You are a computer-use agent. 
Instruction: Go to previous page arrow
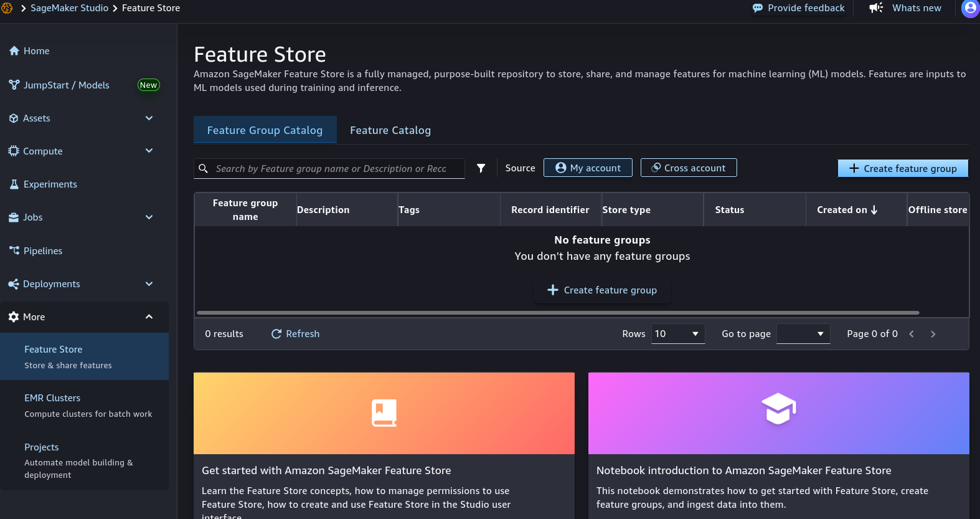tap(912, 334)
